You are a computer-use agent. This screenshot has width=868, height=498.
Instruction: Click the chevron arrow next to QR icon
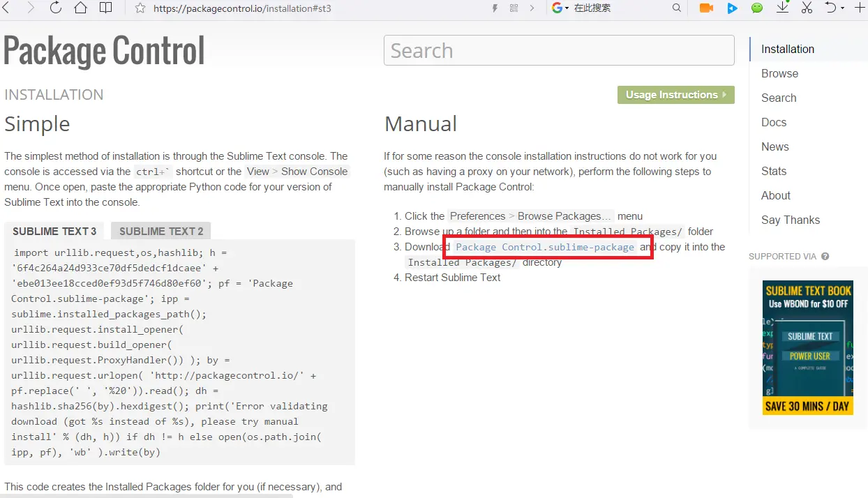click(x=532, y=8)
